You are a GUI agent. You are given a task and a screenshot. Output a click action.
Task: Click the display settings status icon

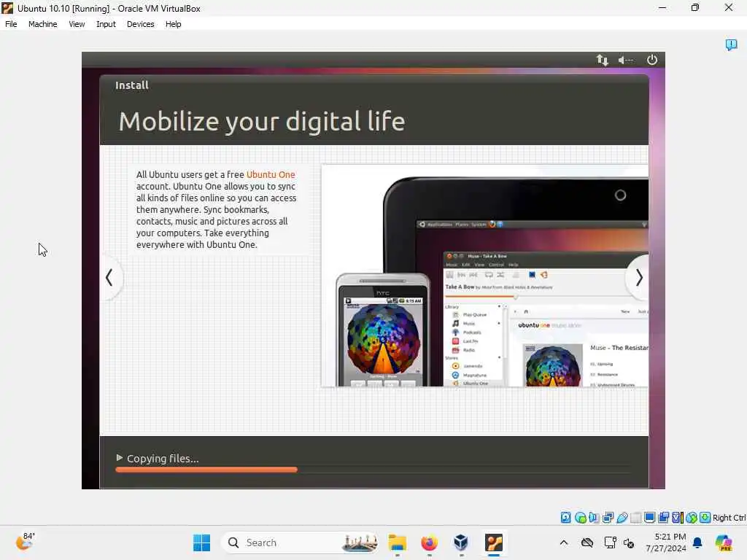[x=649, y=518]
